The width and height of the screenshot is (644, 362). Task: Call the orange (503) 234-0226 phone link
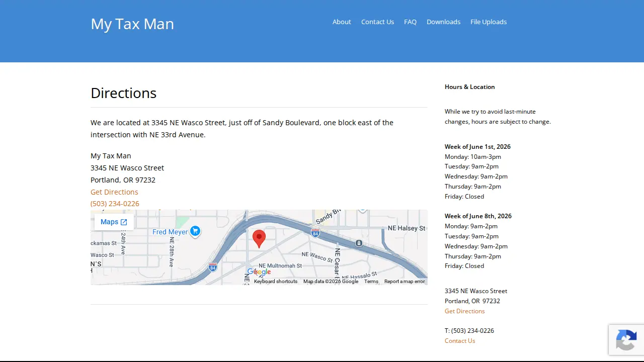tap(115, 204)
